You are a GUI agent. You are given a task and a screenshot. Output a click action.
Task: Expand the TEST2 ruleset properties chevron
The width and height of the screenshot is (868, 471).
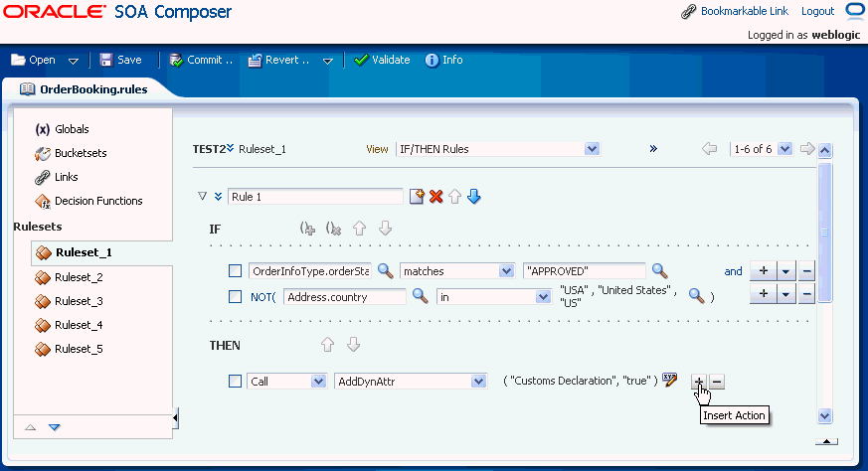tap(231, 147)
